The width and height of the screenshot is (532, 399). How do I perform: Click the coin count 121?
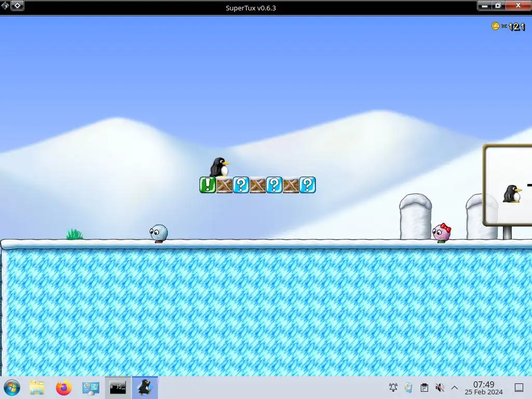tap(517, 26)
